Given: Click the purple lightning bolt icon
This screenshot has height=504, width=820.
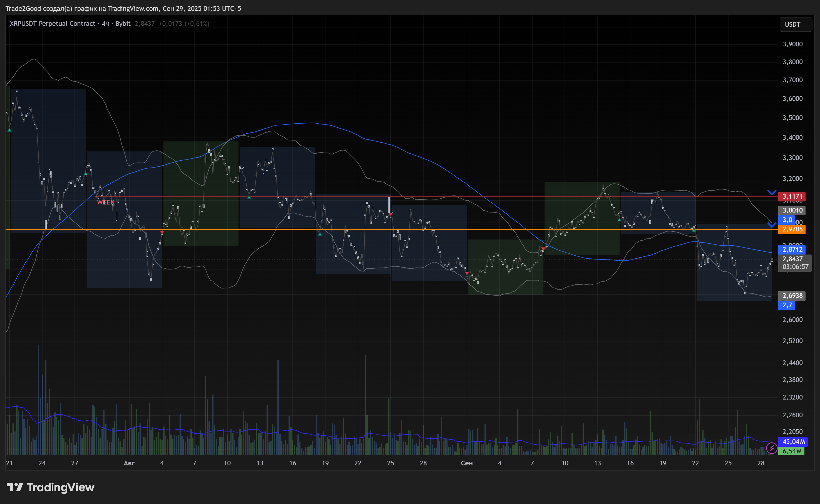Looking at the screenshot, I should 771,448.
